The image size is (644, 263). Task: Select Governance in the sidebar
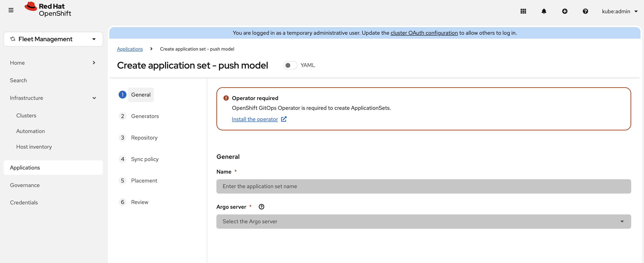tap(25, 185)
